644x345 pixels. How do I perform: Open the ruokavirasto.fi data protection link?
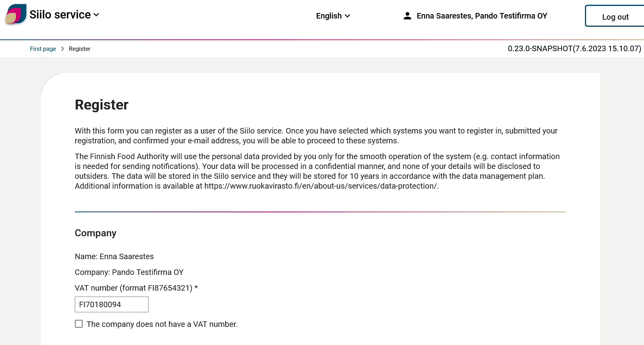[x=320, y=186]
